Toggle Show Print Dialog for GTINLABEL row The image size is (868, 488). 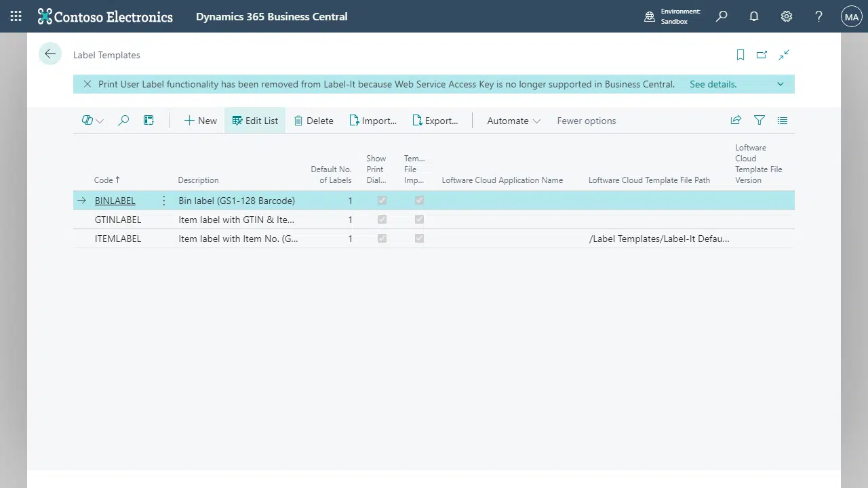382,219
